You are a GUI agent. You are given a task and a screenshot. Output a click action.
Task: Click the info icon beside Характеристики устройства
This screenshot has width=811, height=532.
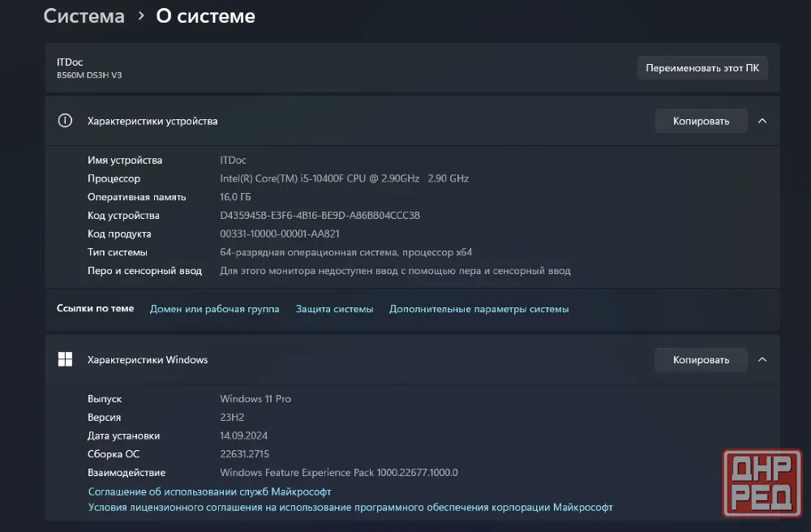coord(65,121)
